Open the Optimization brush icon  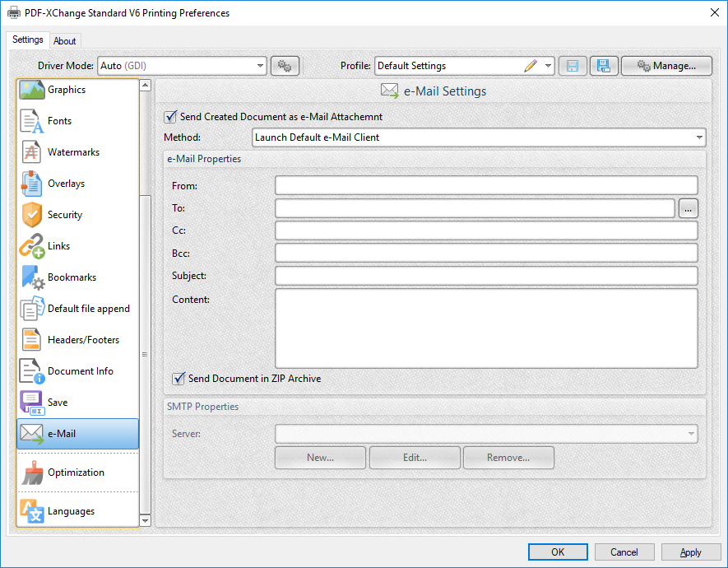pyautogui.click(x=33, y=473)
